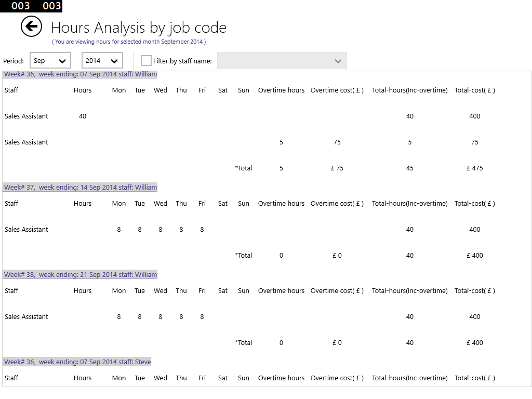532x399 pixels.
Task: Select Week 36 Steve group header
Action: [77, 362]
